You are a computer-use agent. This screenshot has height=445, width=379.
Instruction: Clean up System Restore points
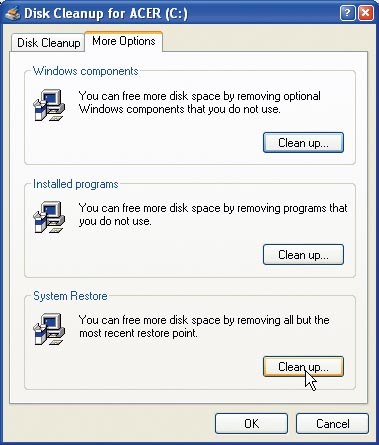click(303, 367)
